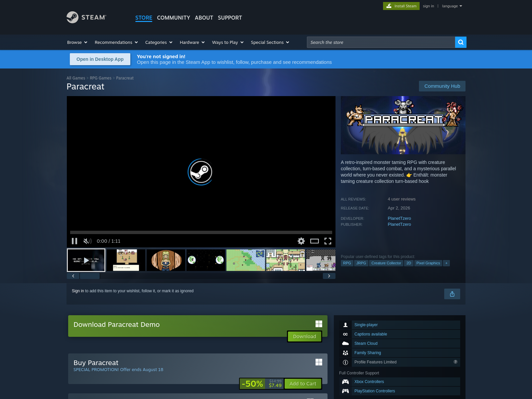Click the Family Sharing icon
The width and height of the screenshot is (532, 399).
[x=345, y=353]
